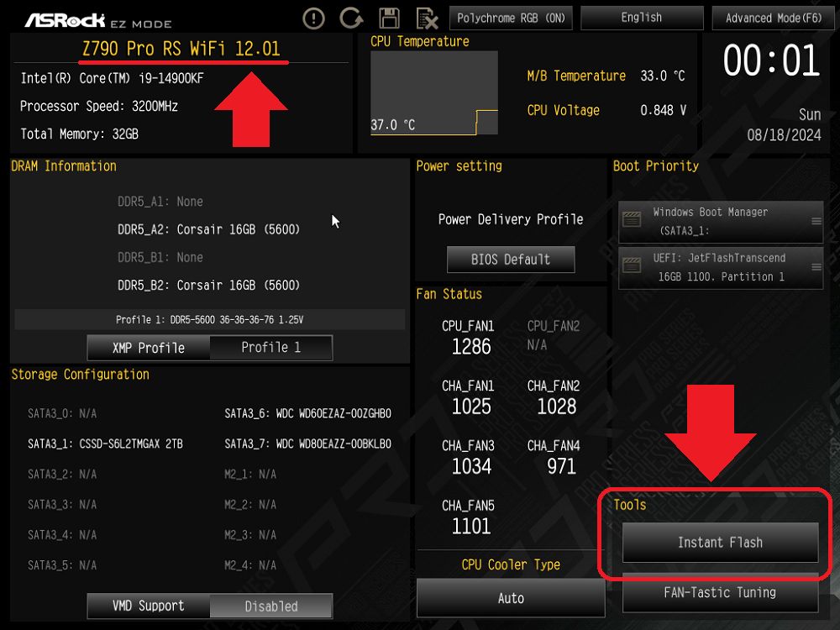Click the Fan Status heading
The height and width of the screenshot is (630, 840).
click(x=449, y=294)
